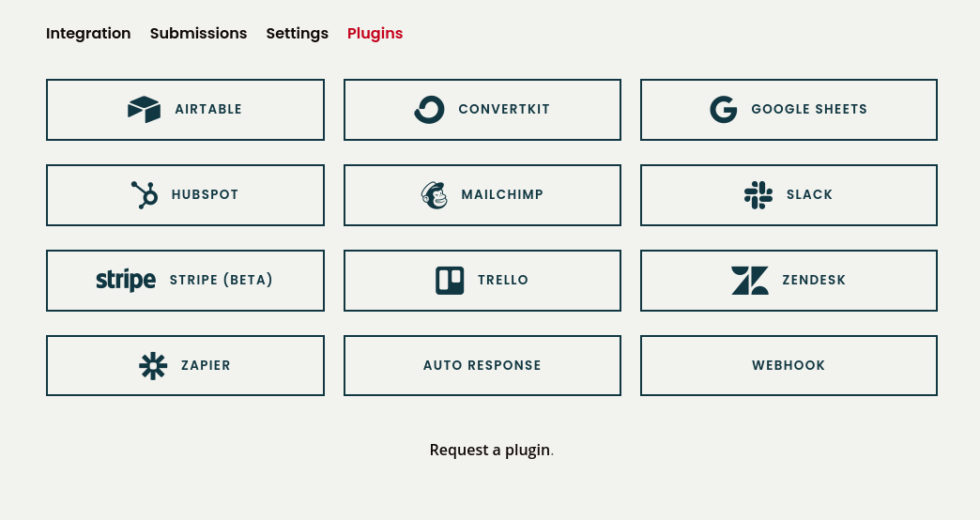The image size is (980, 520).
Task: Click the Mailchimp monkey logo icon
Action: pos(434,195)
